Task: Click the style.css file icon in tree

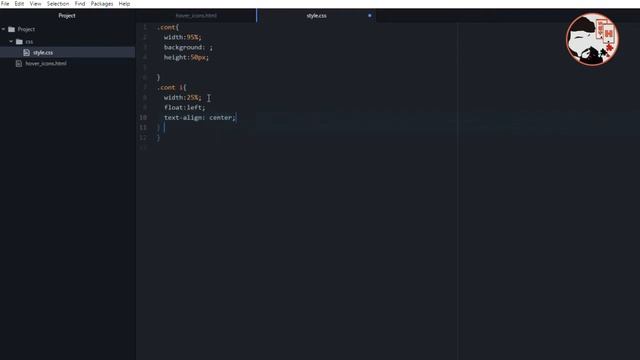Action: point(27,53)
